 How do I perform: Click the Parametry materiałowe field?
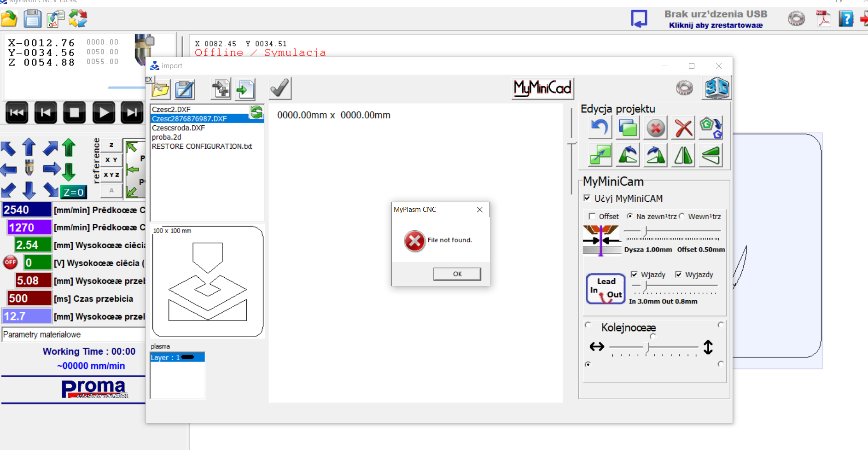pos(74,334)
